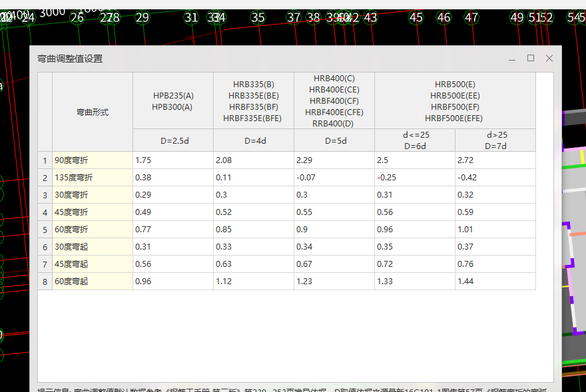Click axis bubble 45 in drawing window

(x=416, y=17)
